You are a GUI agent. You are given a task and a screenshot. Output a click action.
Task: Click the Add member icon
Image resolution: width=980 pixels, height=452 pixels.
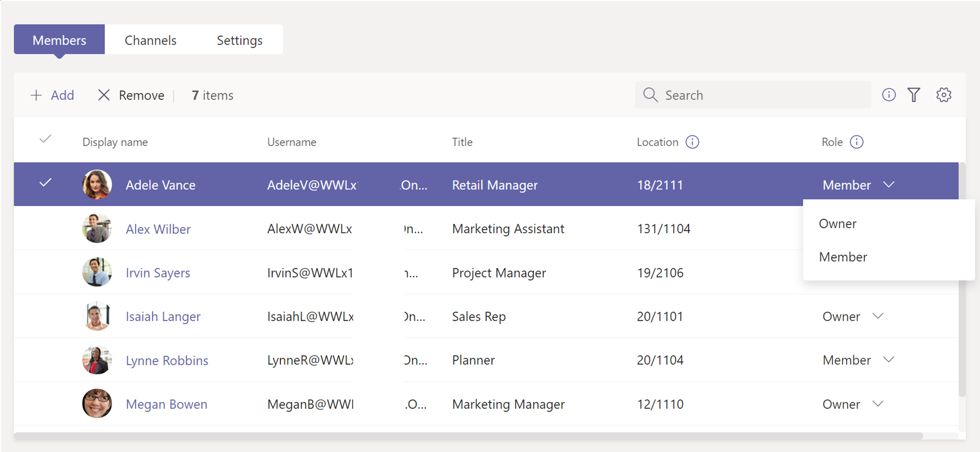coord(34,95)
